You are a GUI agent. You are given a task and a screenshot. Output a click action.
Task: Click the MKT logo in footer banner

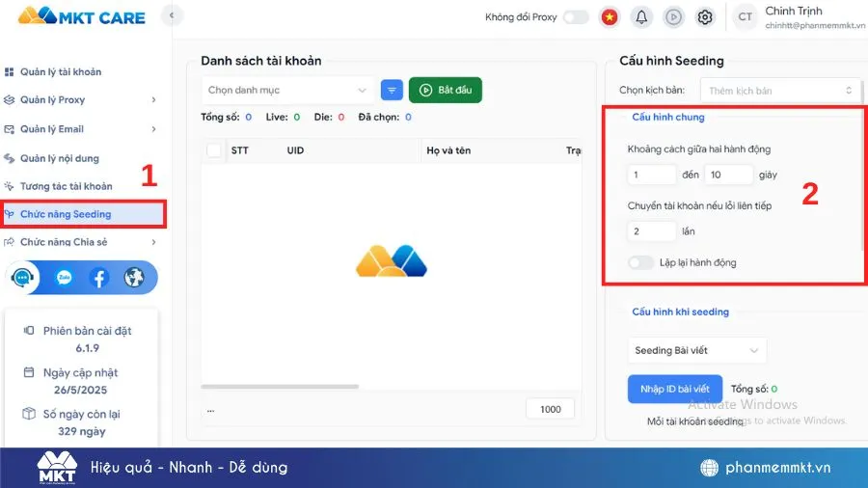point(57,468)
